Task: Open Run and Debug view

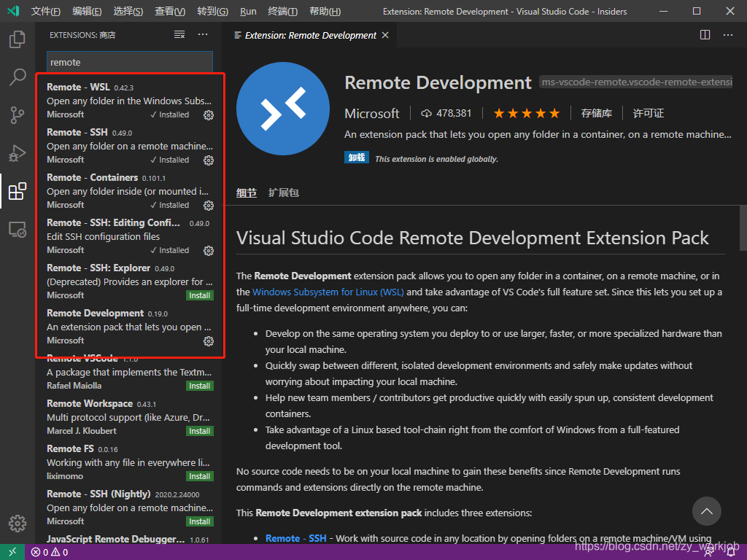Action: tap(18, 153)
